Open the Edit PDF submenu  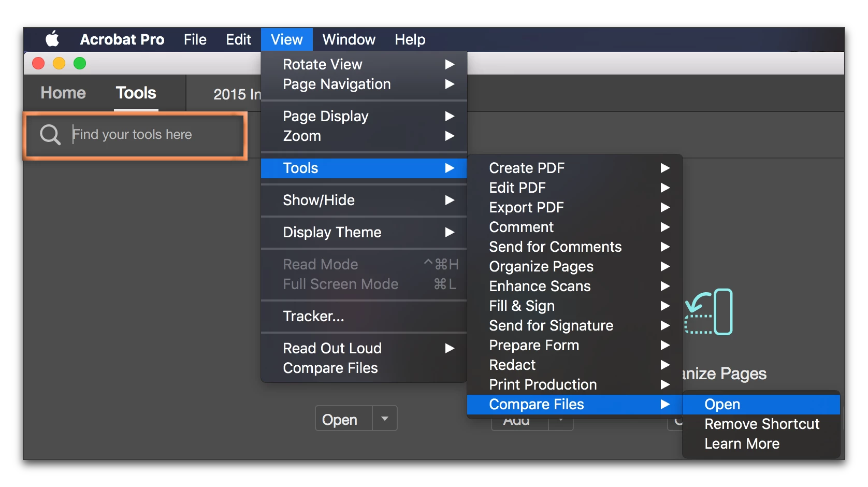click(x=575, y=188)
